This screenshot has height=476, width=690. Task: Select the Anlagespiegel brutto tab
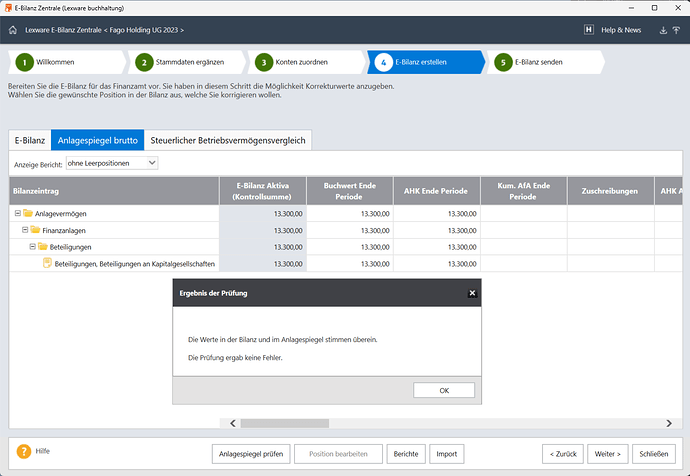(x=98, y=140)
